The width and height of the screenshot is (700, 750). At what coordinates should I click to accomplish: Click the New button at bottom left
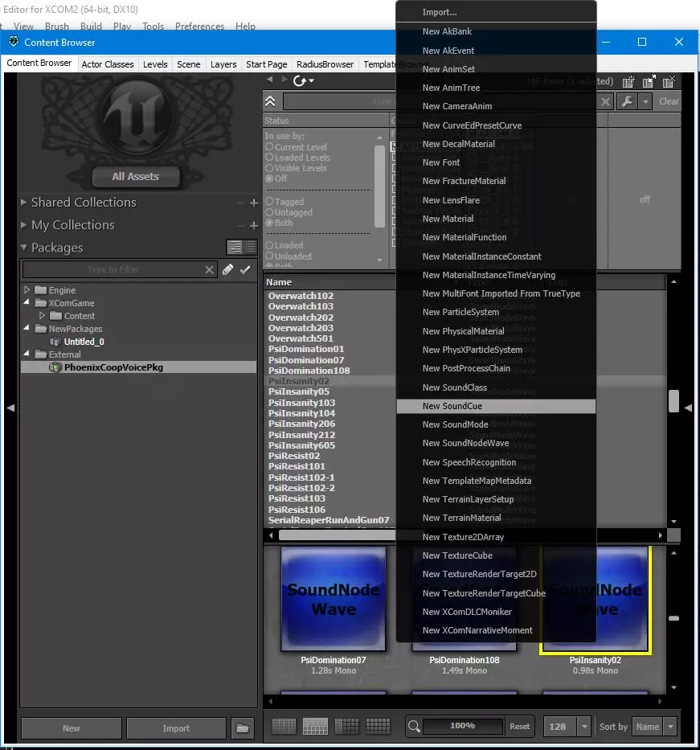pyautogui.click(x=72, y=728)
